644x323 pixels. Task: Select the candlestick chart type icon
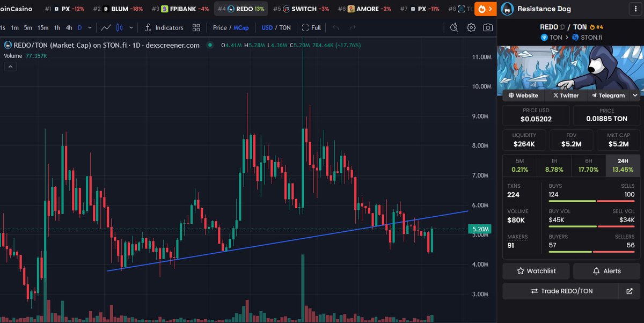pyautogui.click(x=120, y=27)
